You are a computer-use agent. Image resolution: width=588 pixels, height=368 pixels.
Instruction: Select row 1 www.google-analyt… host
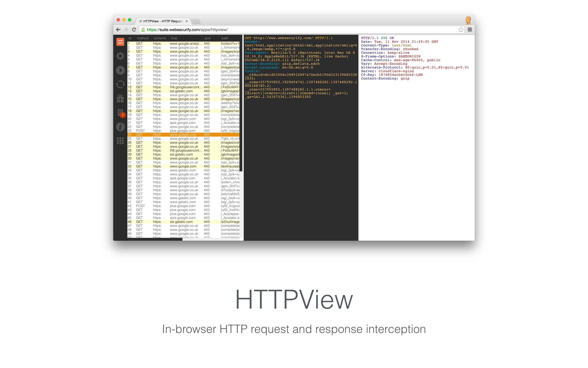[x=184, y=44]
